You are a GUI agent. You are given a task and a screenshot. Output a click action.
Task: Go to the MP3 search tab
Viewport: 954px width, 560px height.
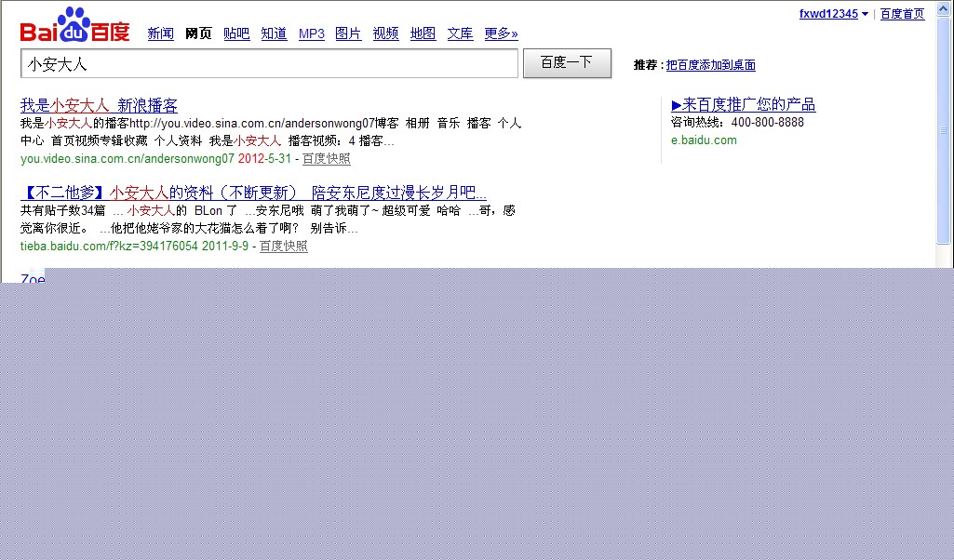tap(312, 33)
